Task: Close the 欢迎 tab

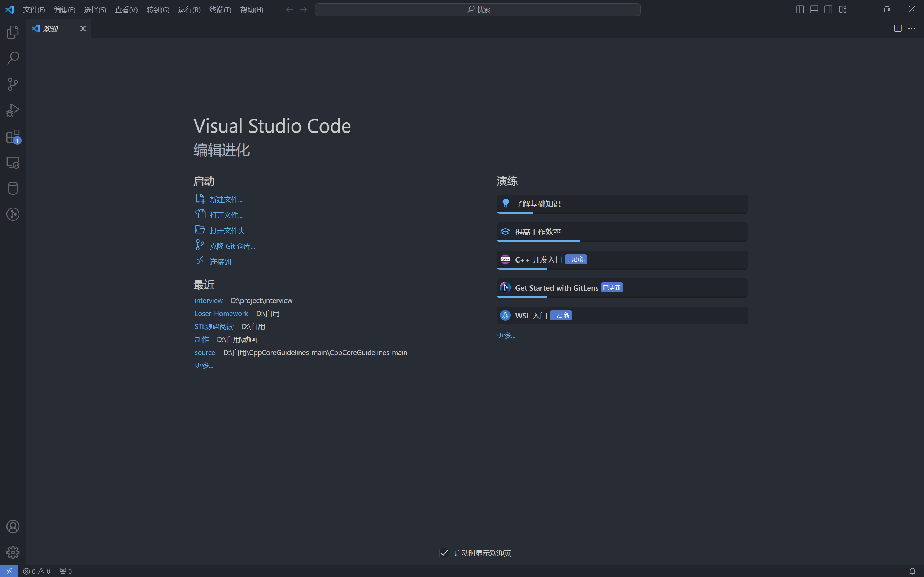Action: coord(83,29)
